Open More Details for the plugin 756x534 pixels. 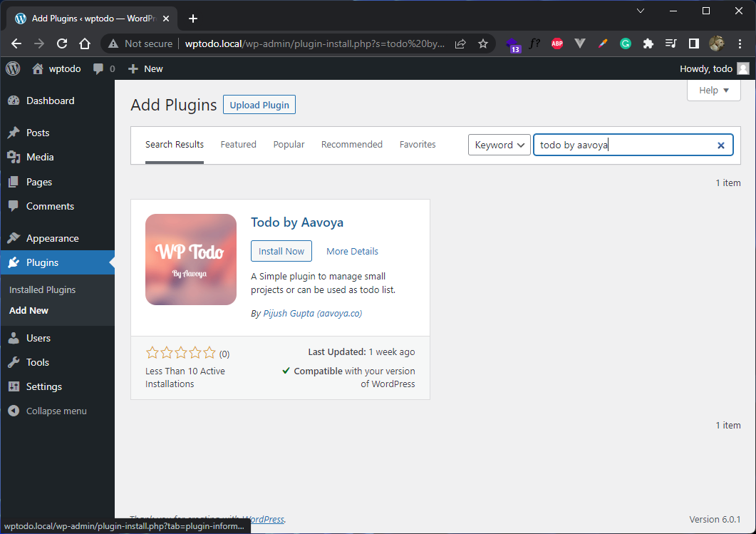pyautogui.click(x=352, y=252)
